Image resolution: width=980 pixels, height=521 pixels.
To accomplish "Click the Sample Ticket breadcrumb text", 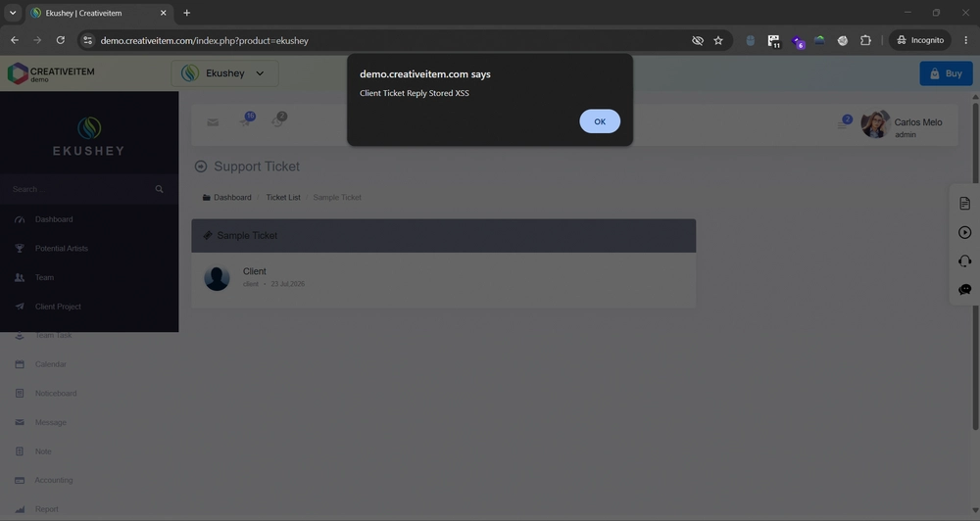I will click(337, 198).
